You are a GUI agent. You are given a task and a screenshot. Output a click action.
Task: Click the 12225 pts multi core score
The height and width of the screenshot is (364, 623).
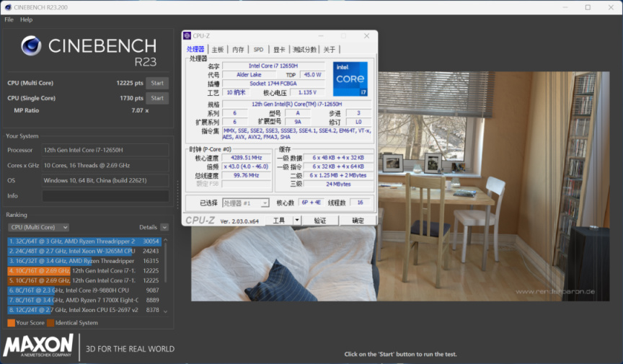(130, 83)
